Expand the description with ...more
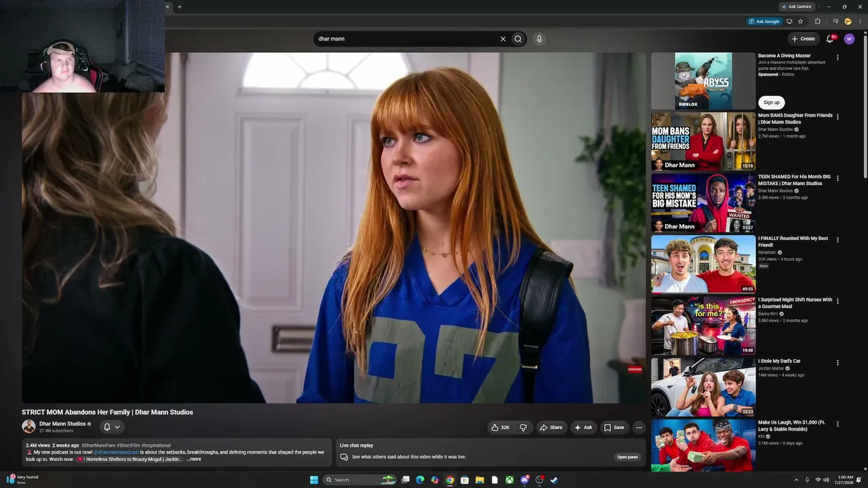 click(194, 460)
